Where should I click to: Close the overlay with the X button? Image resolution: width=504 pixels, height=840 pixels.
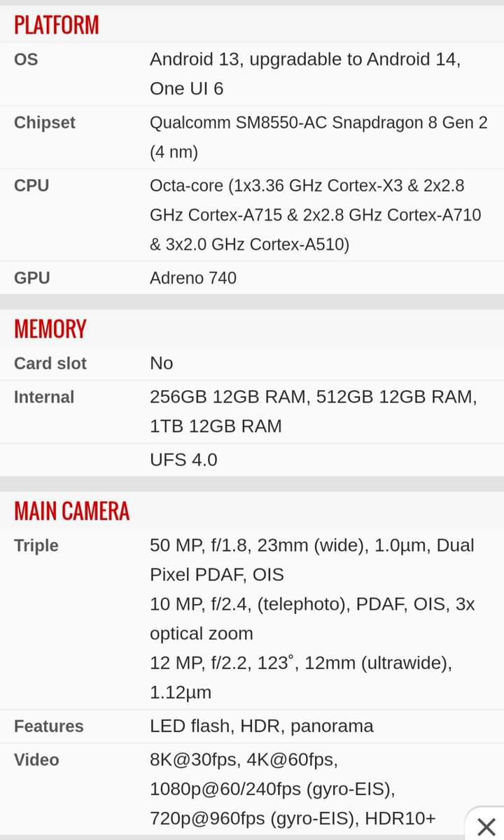[486, 826]
